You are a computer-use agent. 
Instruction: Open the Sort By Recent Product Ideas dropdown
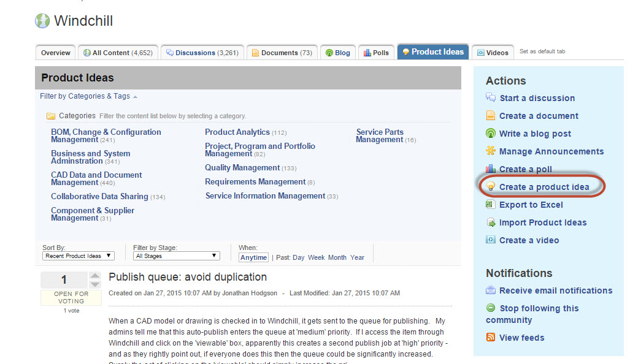click(x=78, y=256)
